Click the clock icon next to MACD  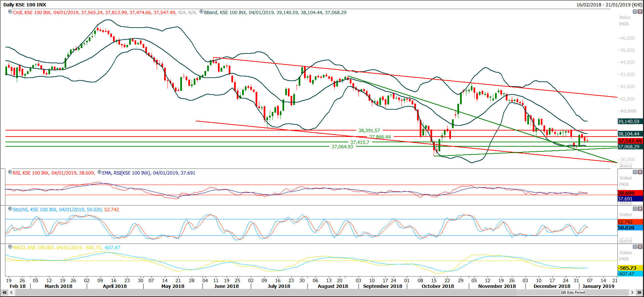(10, 247)
